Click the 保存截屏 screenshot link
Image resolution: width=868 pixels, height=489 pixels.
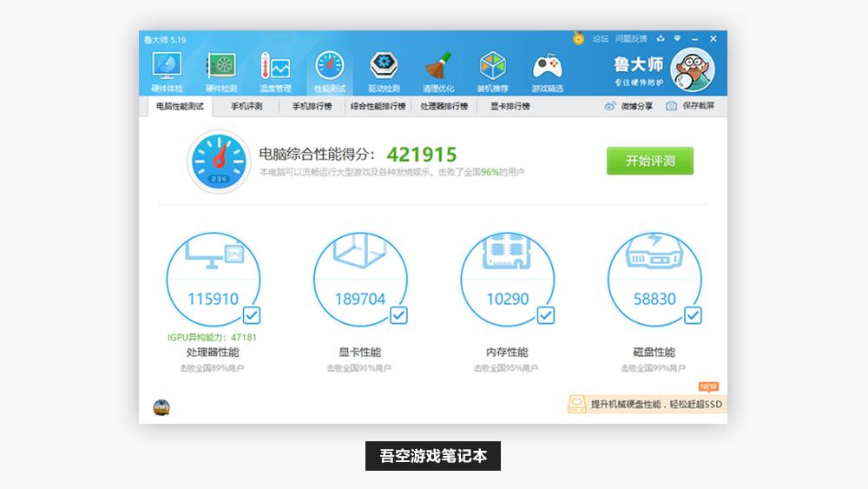690,106
